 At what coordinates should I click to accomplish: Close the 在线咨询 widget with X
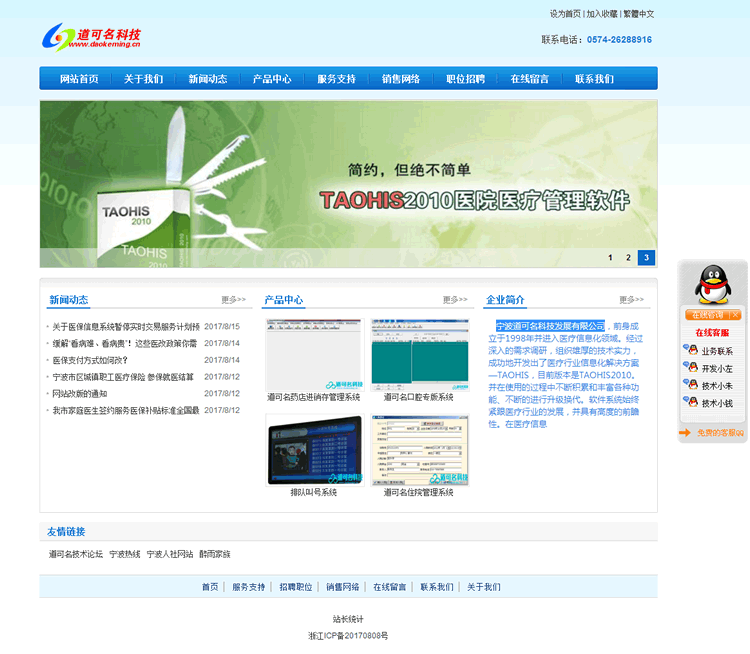[x=734, y=315]
